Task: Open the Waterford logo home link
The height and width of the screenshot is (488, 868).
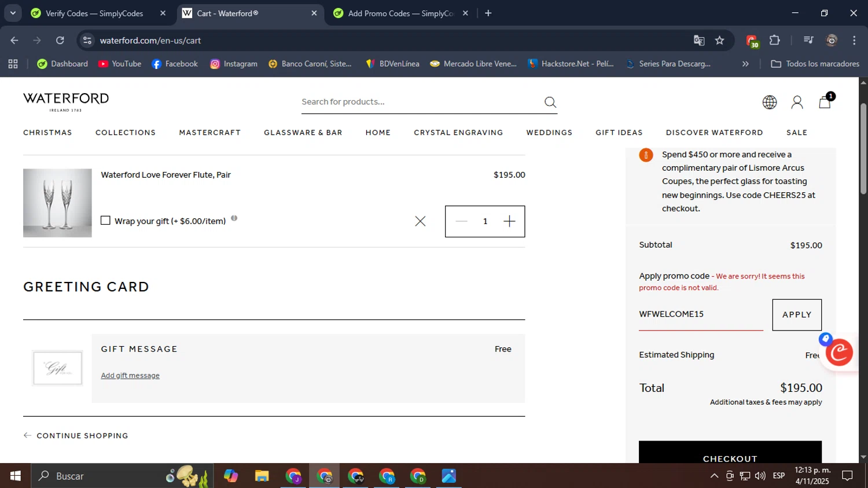Action: coord(66,102)
